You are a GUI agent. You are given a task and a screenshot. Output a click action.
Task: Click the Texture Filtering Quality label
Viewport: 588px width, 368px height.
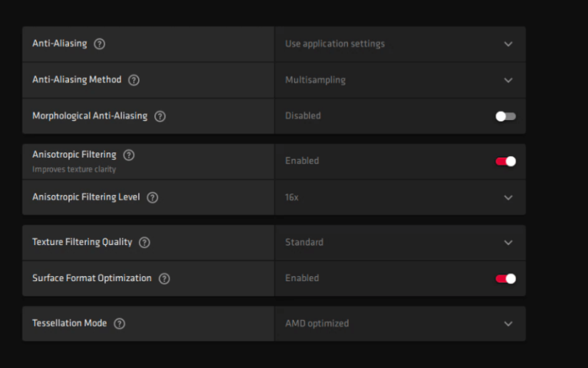point(82,242)
